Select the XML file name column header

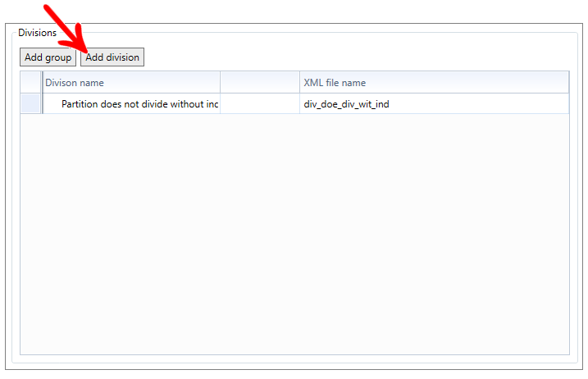click(435, 83)
